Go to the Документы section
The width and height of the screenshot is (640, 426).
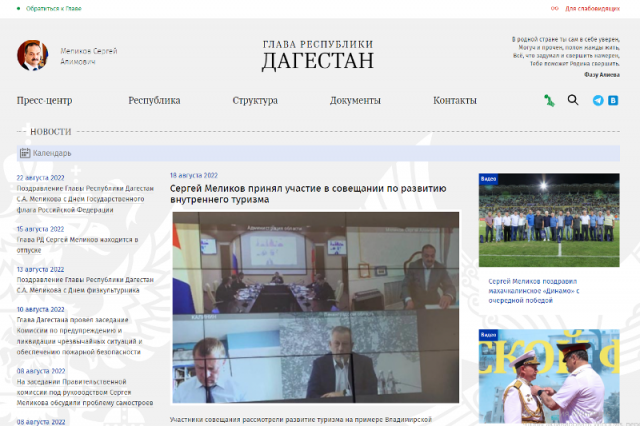click(x=355, y=100)
